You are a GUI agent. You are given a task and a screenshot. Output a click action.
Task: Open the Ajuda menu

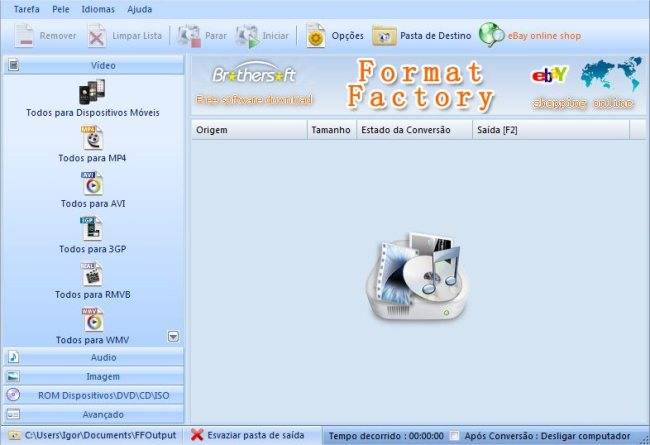tap(139, 9)
